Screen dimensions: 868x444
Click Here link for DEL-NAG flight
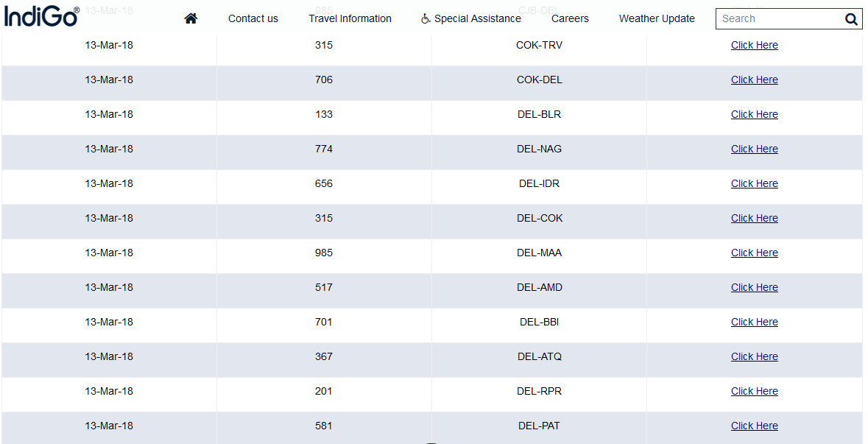point(754,149)
